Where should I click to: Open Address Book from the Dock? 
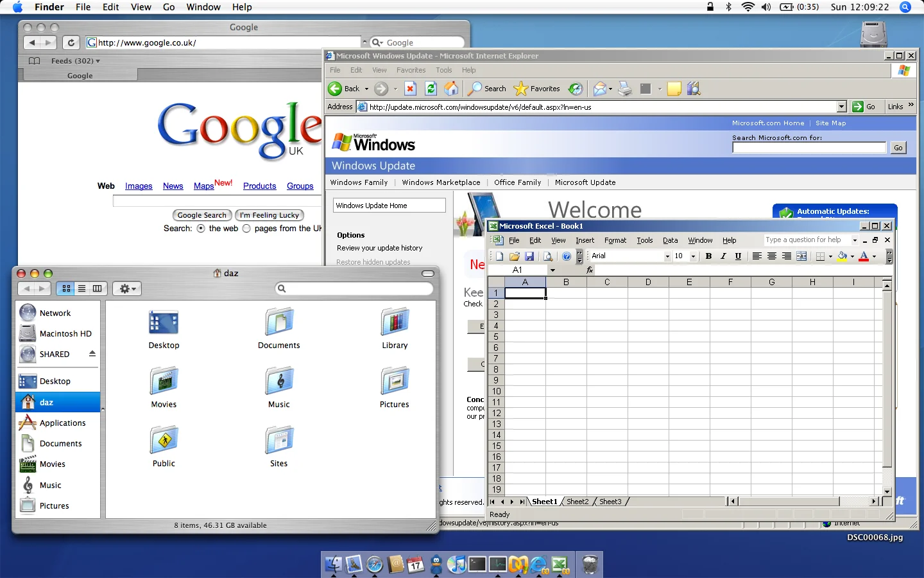click(395, 565)
